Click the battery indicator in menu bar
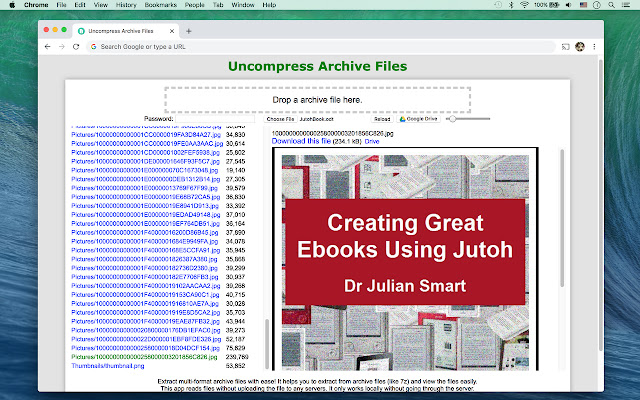 [547, 5]
